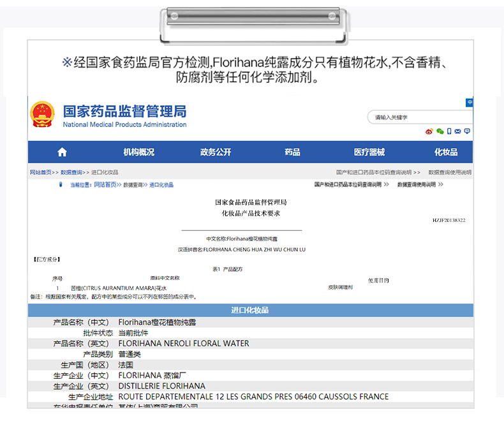The width and height of the screenshot is (504, 435).
Task: Click blue 进口化妆品 after 当前位置
Action: click(x=161, y=185)
